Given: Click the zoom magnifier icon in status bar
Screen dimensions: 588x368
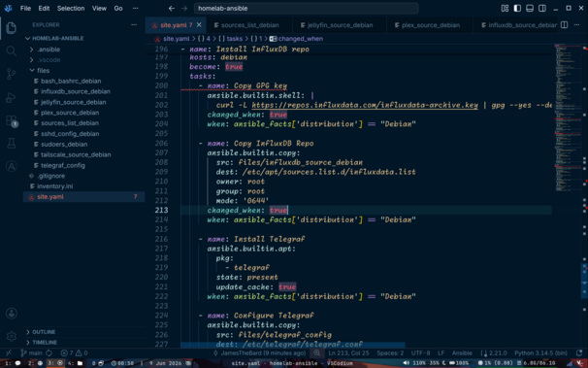Looking at the screenshot, I should tap(317, 353).
